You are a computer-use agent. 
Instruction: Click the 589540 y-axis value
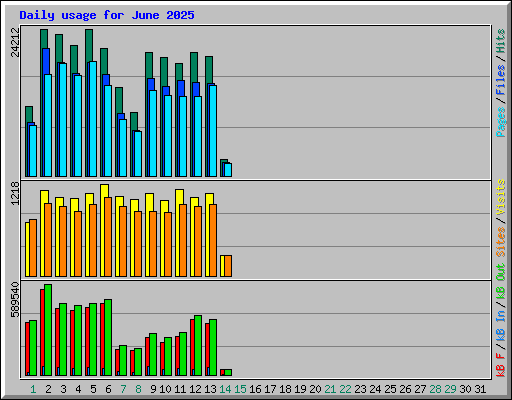(15, 300)
